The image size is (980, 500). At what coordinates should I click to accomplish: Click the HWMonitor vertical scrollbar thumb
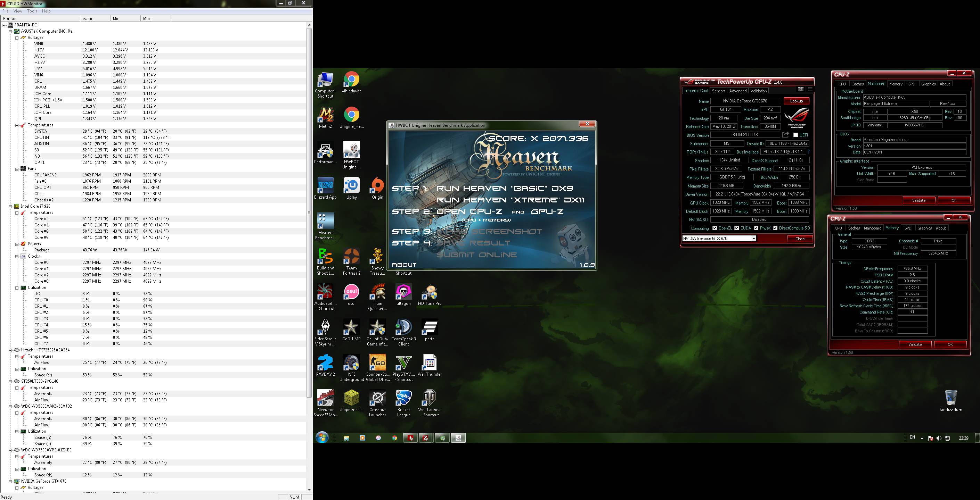(x=309, y=213)
